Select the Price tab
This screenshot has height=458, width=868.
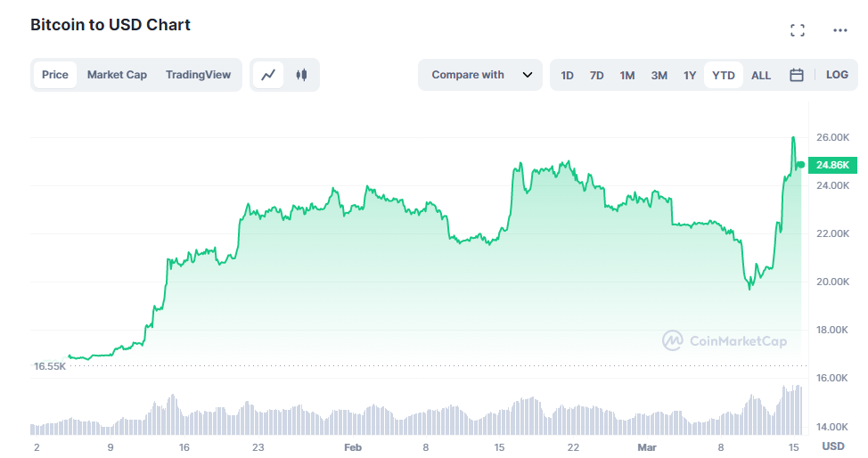[x=55, y=75]
